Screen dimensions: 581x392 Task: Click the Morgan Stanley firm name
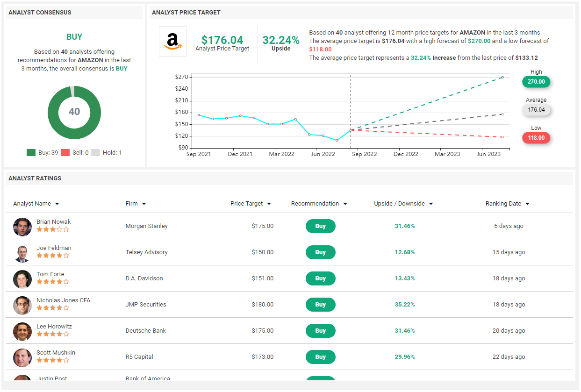tap(147, 226)
